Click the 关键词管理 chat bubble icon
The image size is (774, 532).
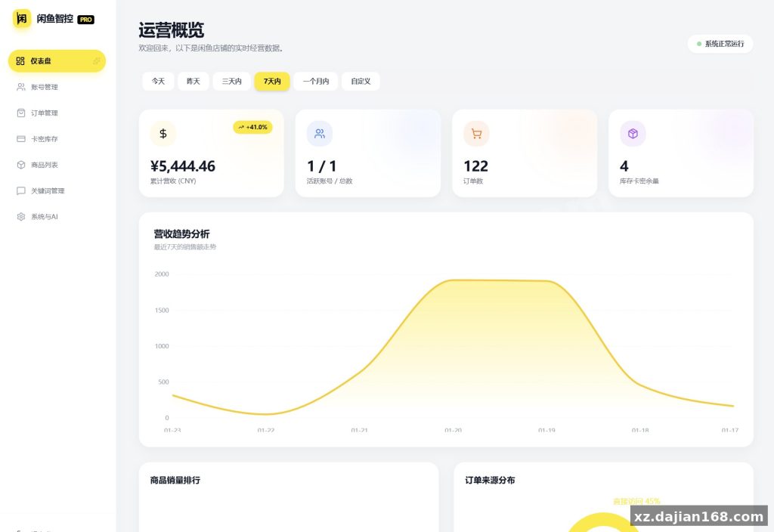(x=20, y=190)
